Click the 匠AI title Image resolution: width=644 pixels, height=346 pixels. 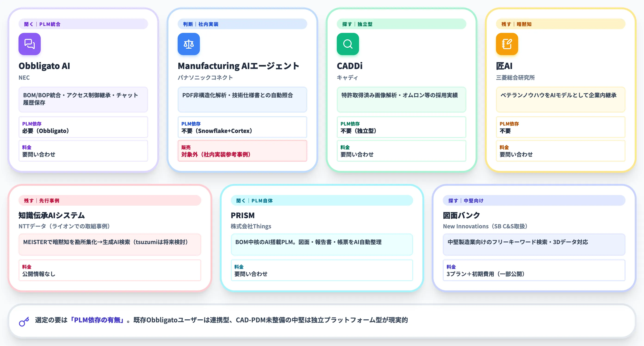[504, 66]
